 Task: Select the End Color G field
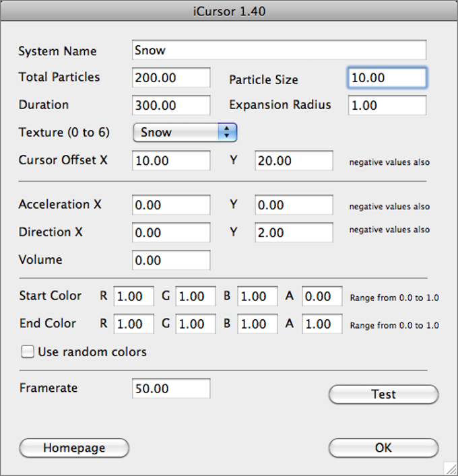point(195,324)
